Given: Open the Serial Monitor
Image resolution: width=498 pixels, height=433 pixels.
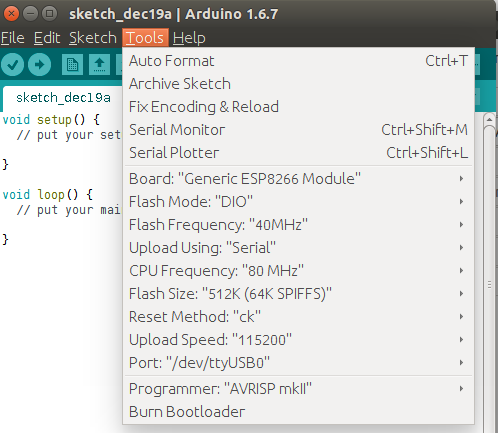Looking at the screenshot, I should pyautogui.click(x=298, y=130).
